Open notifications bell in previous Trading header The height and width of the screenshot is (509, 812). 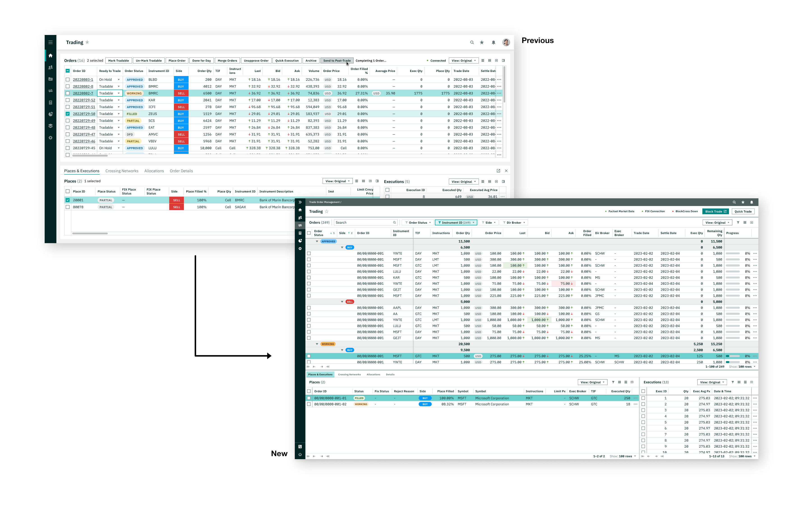pyautogui.click(x=493, y=42)
